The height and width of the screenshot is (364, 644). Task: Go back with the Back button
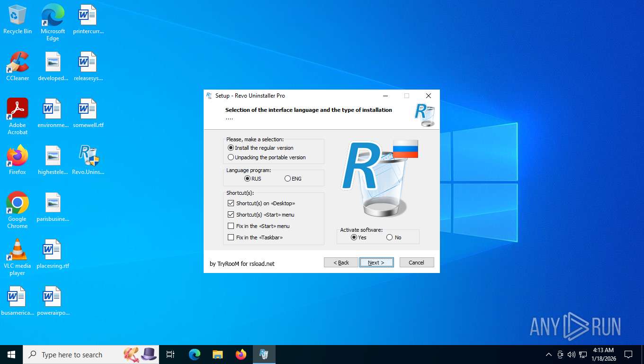pyautogui.click(x=341, y=263)
